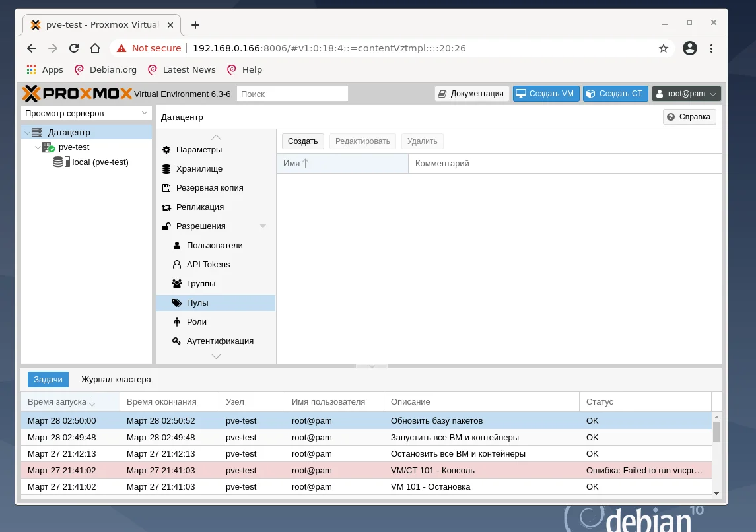Screen dimensions: 756x532
Task: Open the Группы groups section
Action: click(x=202, y=283)
